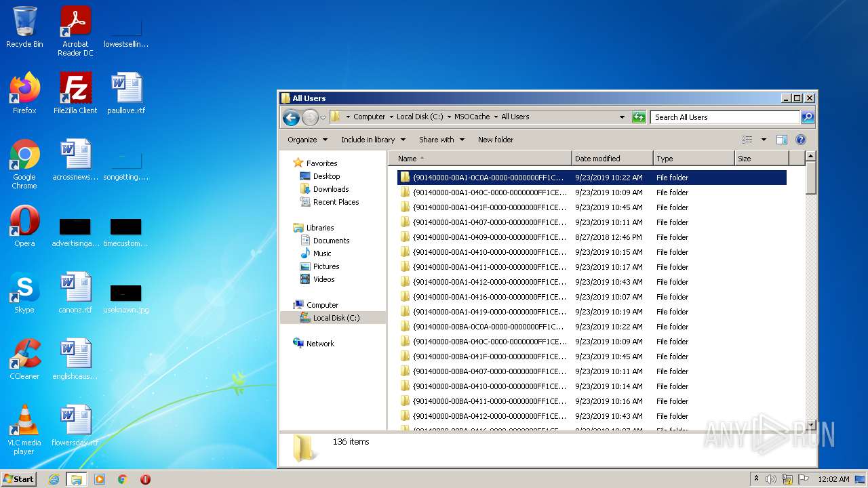Screen dimensions: 868x488
Task: Select Downloads in the navigation pane
Action: (x=331, y=189)
